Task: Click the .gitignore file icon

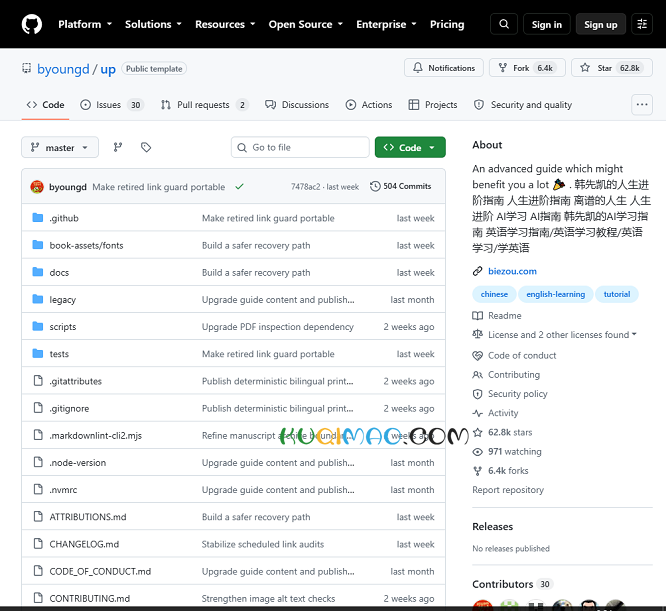Action: pyautogui.click(x=38, y=408)
